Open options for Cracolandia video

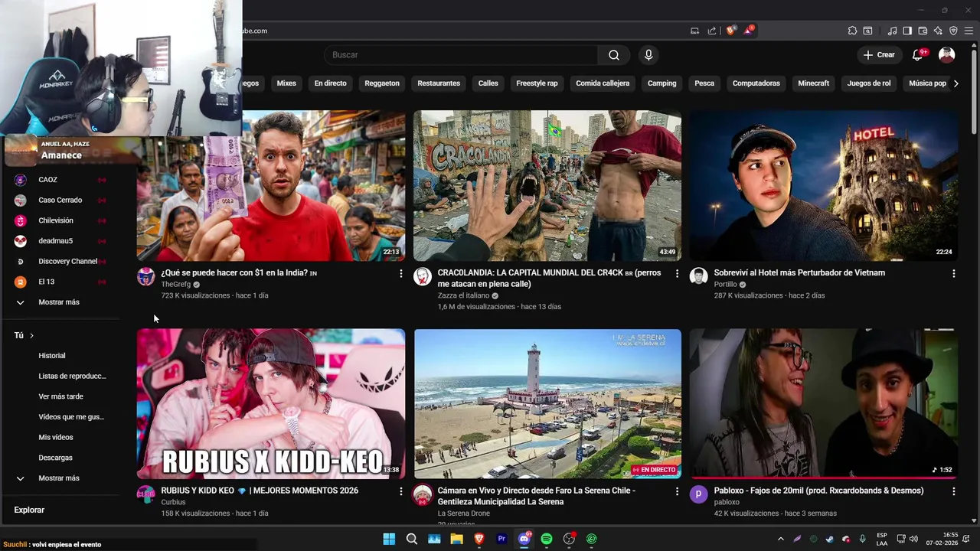click(x=677, y=273)
